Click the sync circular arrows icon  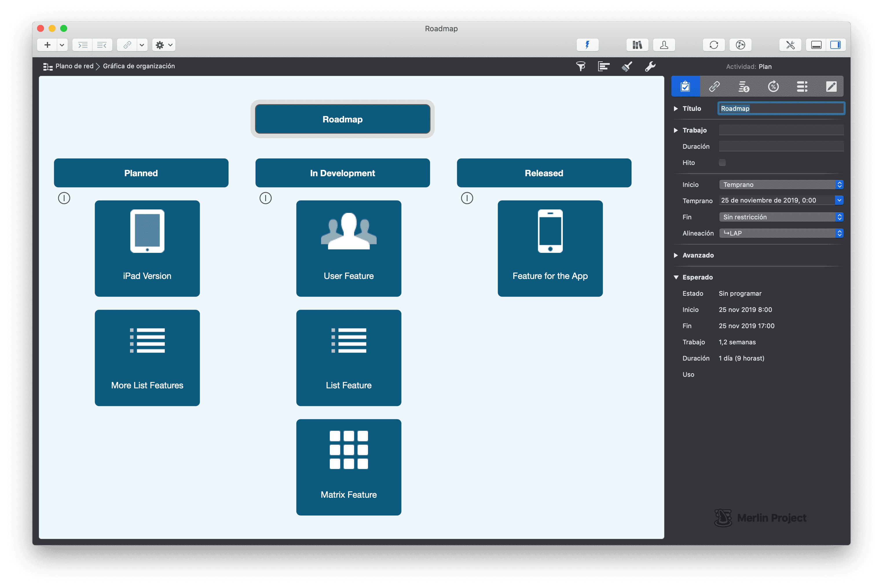click(x=713, y=45)
